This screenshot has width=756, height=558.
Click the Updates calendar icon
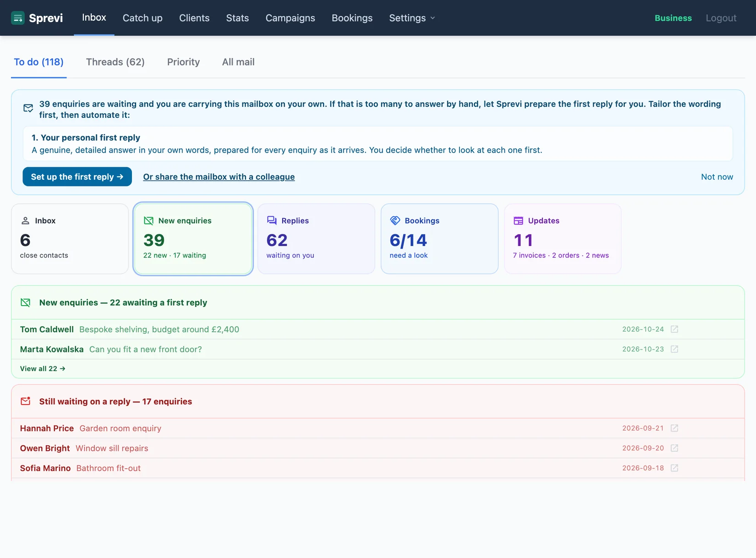pyautogui.click(x=518, y=221)
